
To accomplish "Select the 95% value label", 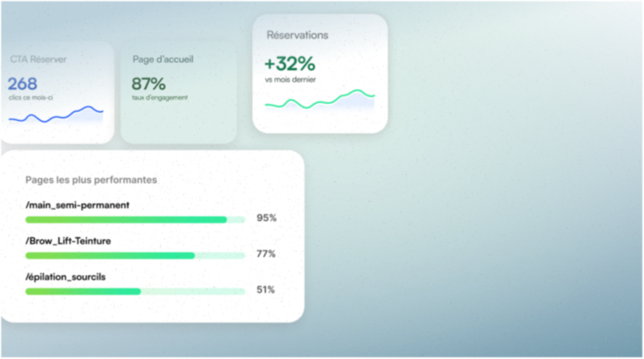I will click(267, 218).
